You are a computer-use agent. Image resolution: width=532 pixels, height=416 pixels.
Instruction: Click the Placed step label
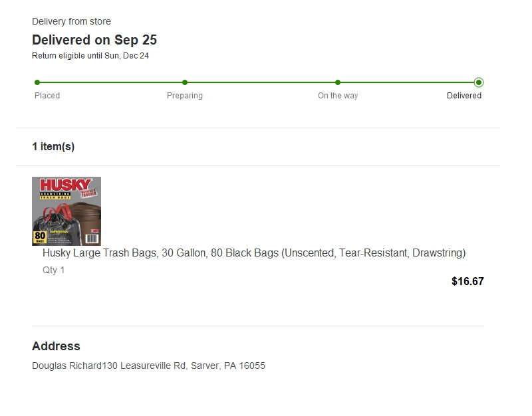[47, 96]
